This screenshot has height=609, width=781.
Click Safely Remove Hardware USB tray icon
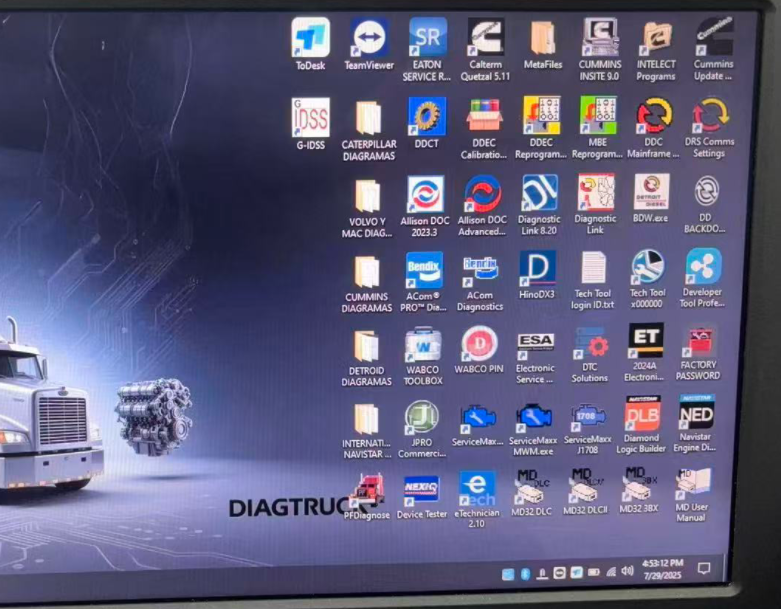pyautogui.click(x=542, y=574)
